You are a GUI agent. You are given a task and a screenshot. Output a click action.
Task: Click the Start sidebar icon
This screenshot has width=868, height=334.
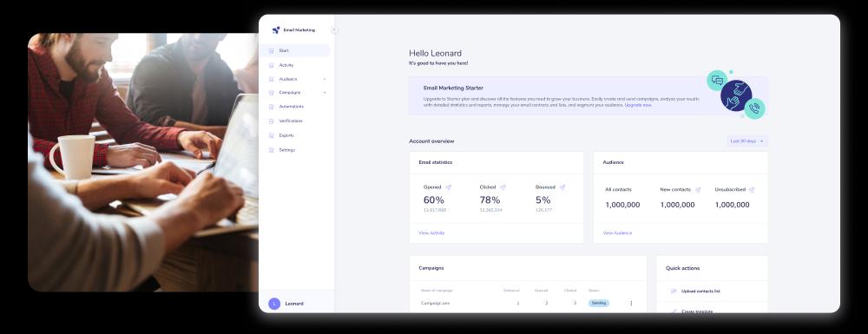(271, 51)
